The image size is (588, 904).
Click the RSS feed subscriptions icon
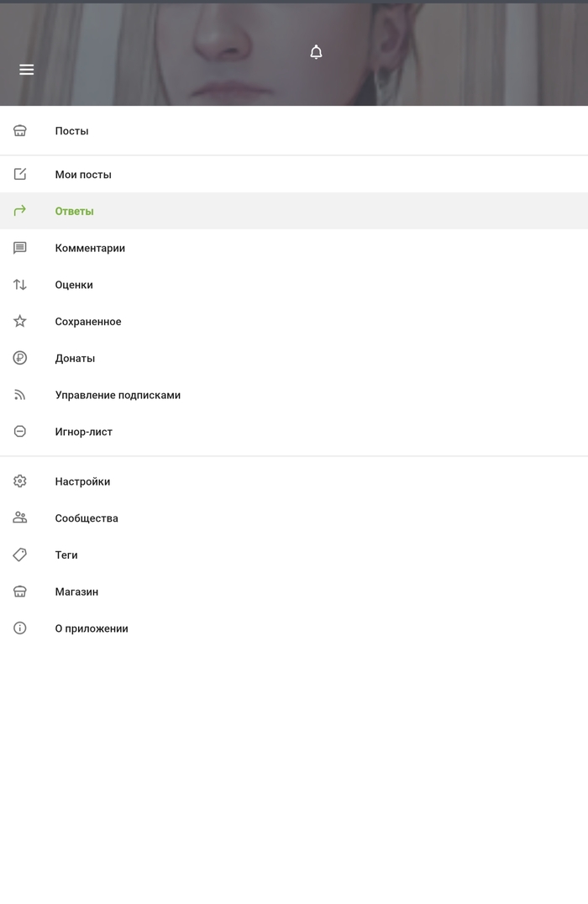point(20,395)
